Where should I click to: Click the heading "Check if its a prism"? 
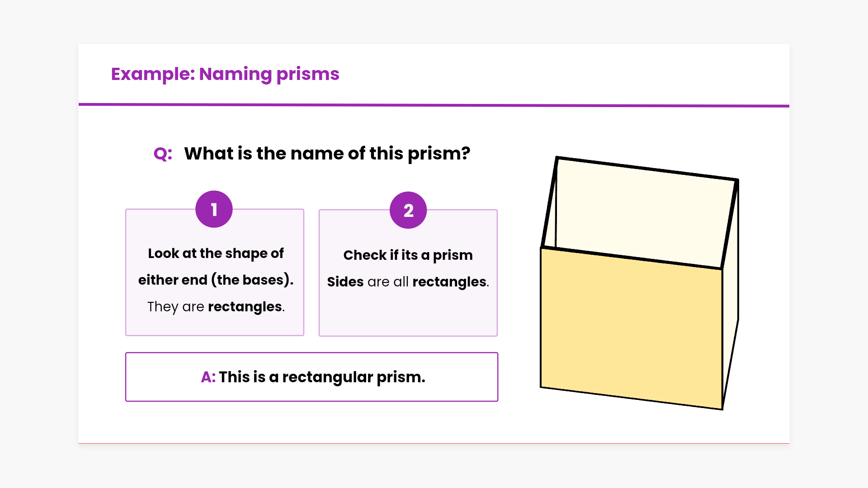click(x=408, y=255)
